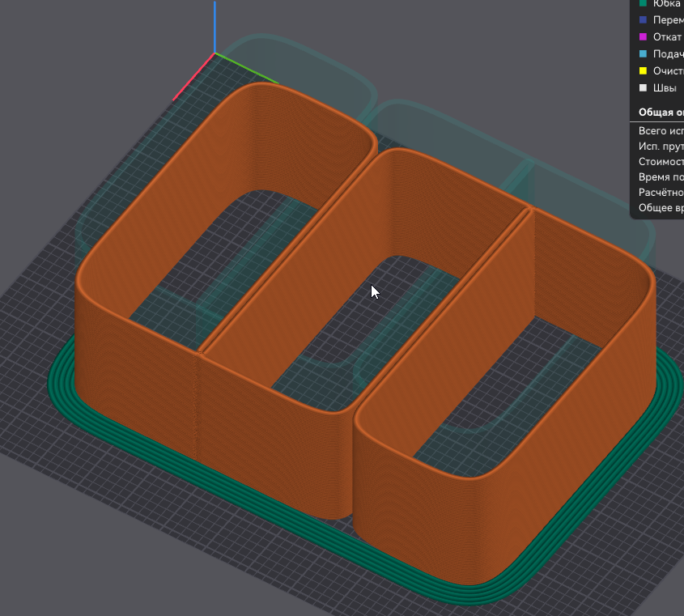Click the Общее вр total time row
Viewport: 684px width, 616px height.
tap(660, 207)
